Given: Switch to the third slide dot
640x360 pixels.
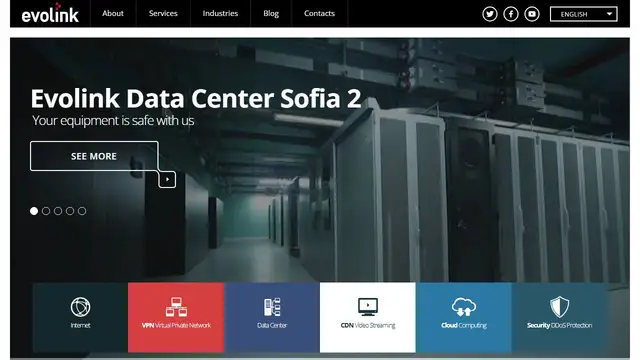Looking at the screenshot, I should point(58,211).
